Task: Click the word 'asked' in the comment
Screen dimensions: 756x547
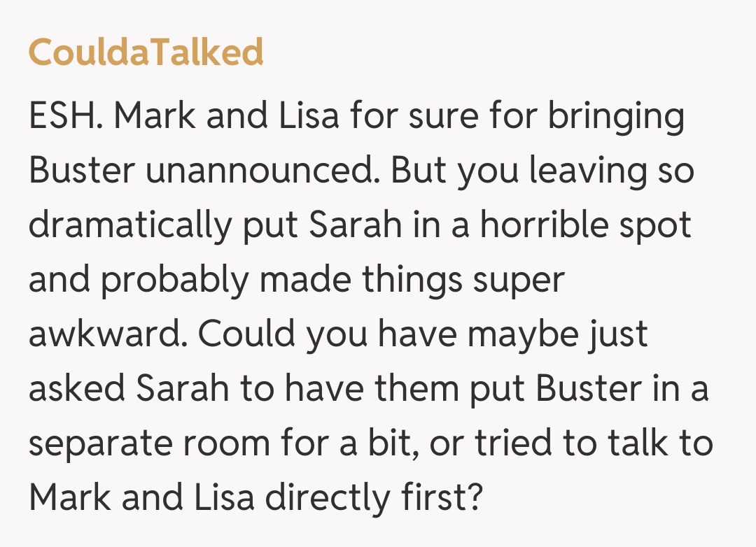Action: click(76, 390)
